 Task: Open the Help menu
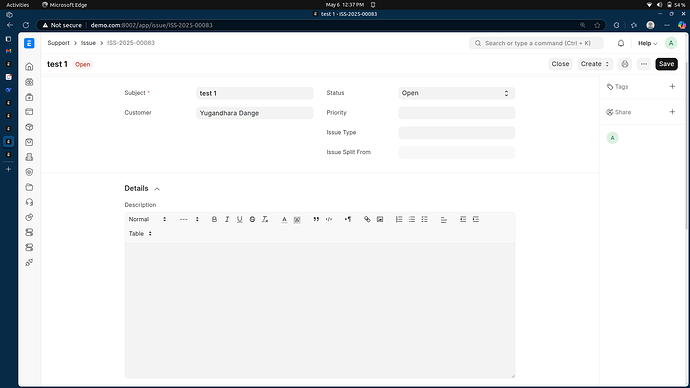tap(647, 43)
